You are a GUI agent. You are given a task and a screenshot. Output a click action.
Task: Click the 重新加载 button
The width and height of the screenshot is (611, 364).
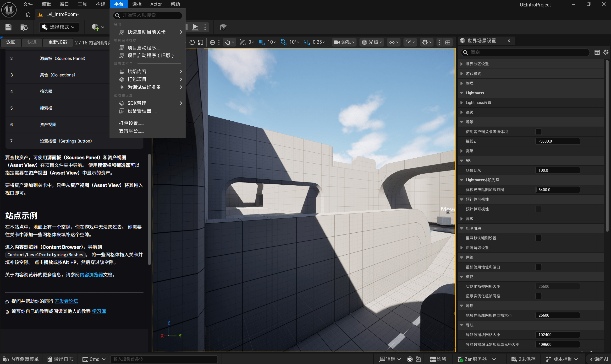pos(57,42)
